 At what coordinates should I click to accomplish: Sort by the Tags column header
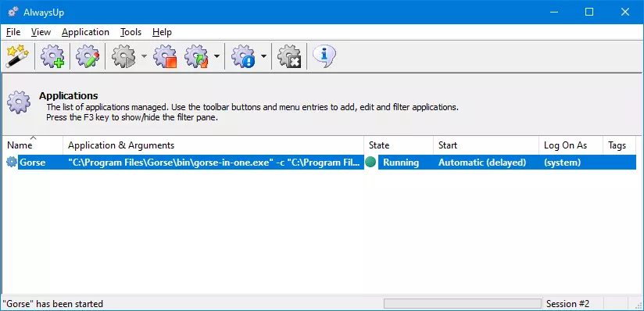click(x=619, y=145)
